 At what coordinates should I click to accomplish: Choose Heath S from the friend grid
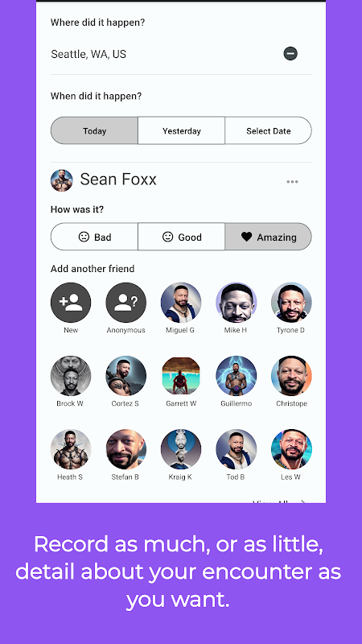click(71, 449)
